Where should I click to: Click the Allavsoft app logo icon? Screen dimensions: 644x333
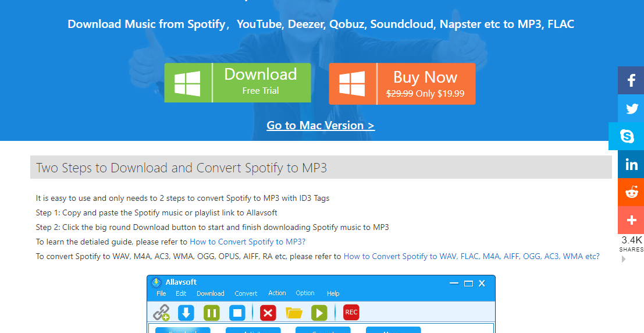156,282
